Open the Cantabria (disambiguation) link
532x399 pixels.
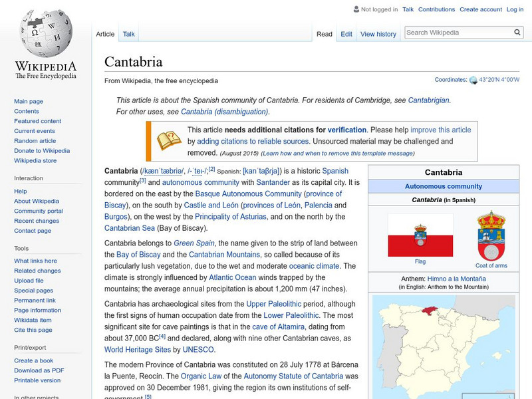click(x=223, y=111)
